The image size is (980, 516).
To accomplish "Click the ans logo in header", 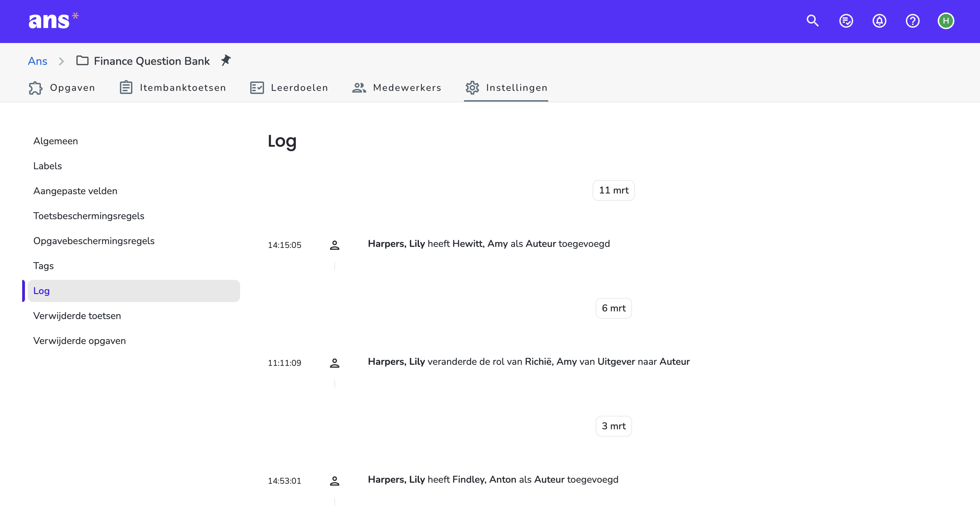I will (54, 21).
